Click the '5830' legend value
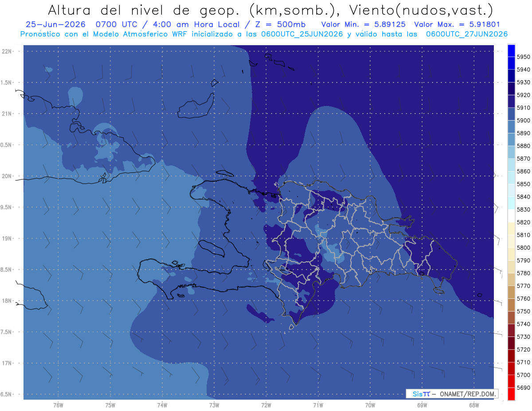The width and height of the screenshot is (532, 411). [x=524, y=210]
